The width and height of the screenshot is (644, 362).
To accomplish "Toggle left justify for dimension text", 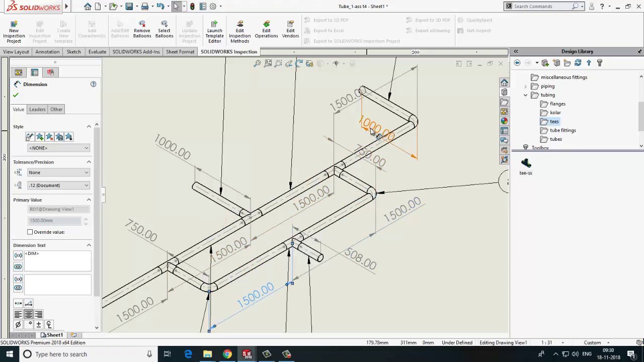I will [x=18, y=314].
